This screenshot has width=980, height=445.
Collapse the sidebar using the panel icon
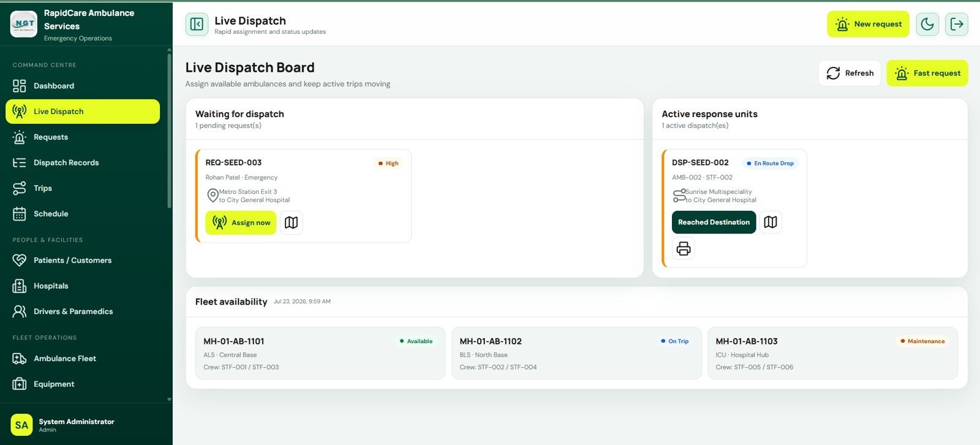[x=197, y=25]
